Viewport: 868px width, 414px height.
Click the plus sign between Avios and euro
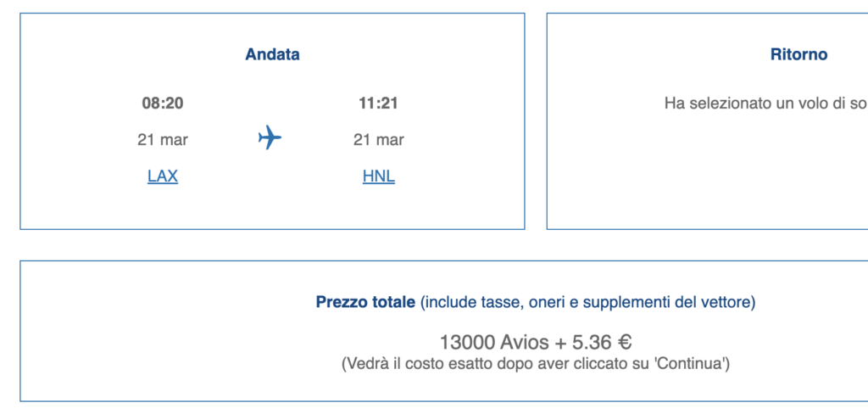click(560, 343)
